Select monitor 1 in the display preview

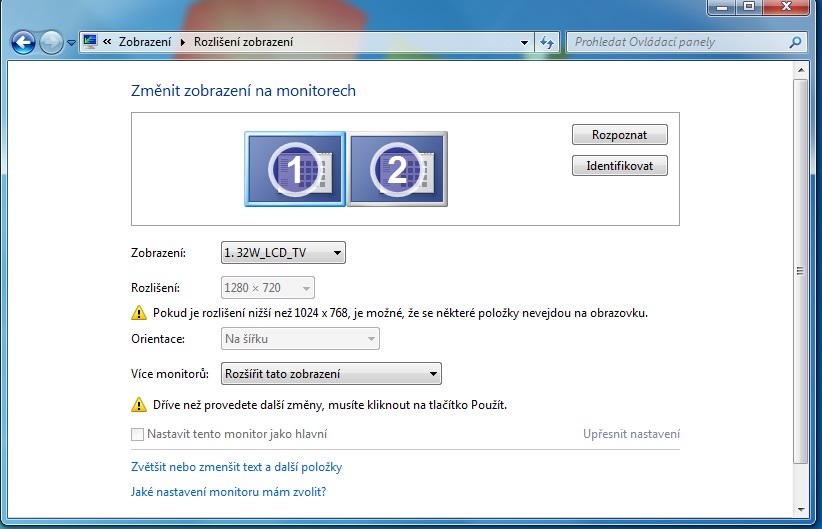point(295,169)
